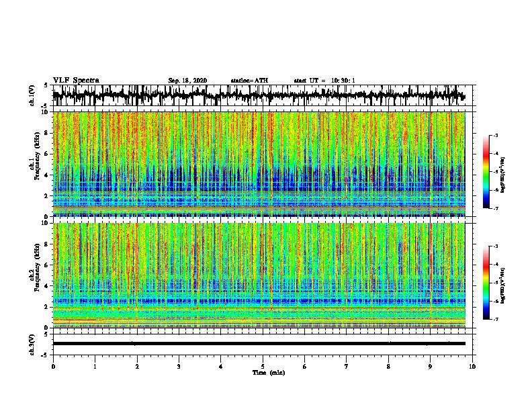Click the time-axis tick label "7"
This screenshot has height=411, width=532.
coord(347,367)
